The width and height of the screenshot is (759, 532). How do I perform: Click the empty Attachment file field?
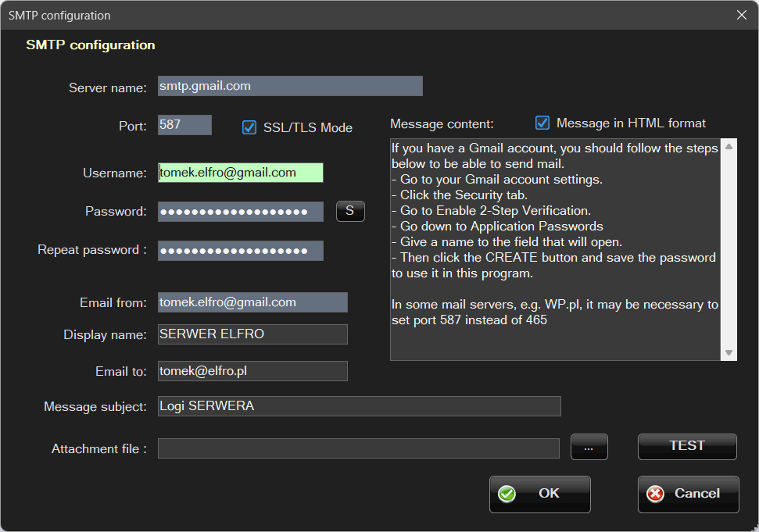coord(358,448)
